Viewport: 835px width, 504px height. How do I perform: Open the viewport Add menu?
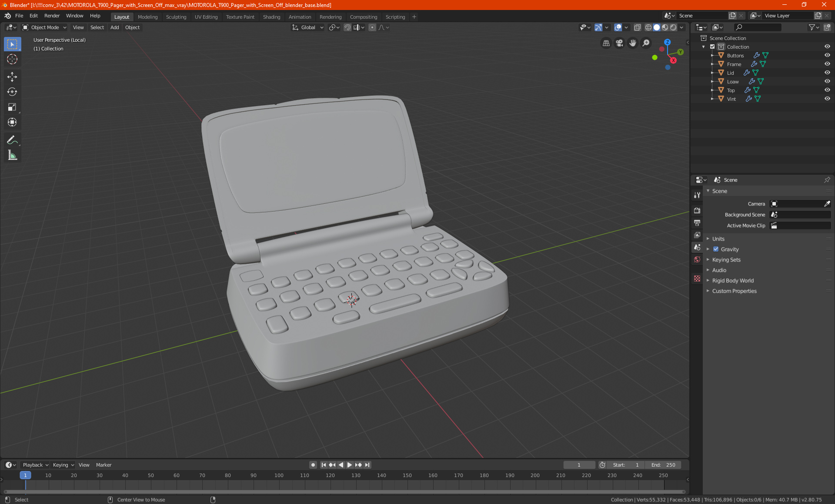click(x=114, y=27)
